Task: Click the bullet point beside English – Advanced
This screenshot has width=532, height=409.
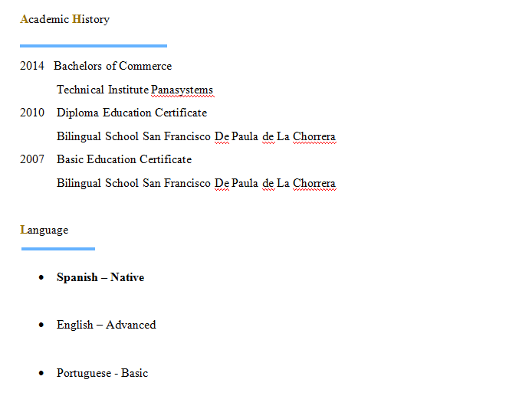Action: coord(41,326)
